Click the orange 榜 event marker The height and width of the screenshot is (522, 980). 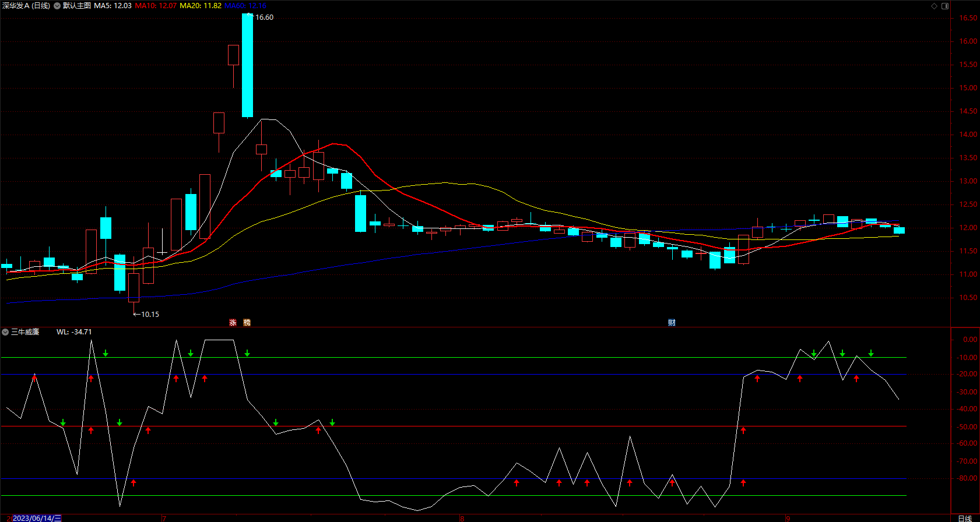tap(247, 322)
